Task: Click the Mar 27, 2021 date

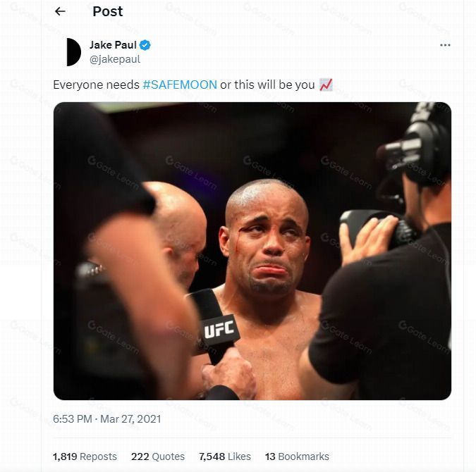Action: [130, 419]
